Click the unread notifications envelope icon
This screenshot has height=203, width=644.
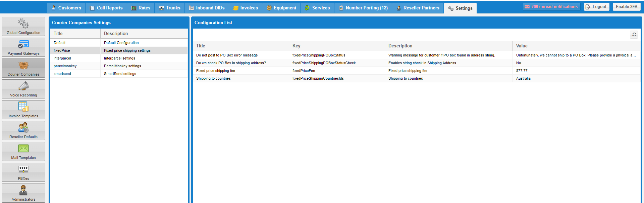pyautogui.click(x=527, y=7)
